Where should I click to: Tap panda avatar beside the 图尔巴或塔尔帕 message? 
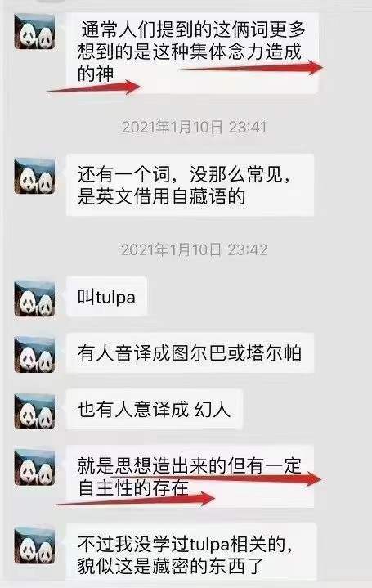(x=34, y=355)
